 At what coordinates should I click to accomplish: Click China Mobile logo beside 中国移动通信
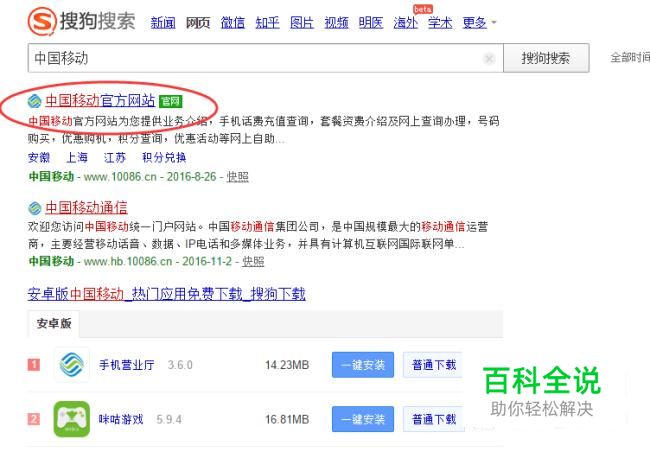pyautogui.click(x=35, y=208)
